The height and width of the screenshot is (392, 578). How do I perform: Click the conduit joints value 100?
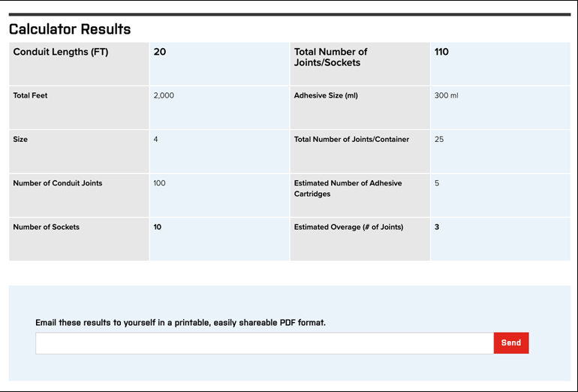pyautogui.click(x=159, y=183)
